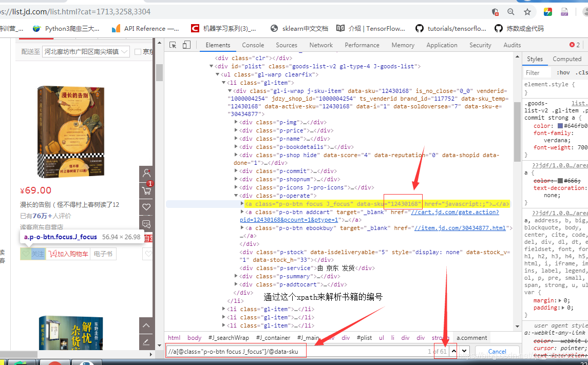
Task: Click the red error count icon
Action: point(572,45)
